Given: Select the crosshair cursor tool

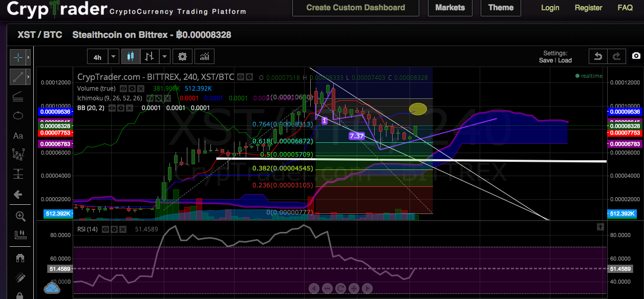Looking at the screenshot, I should coord(17,57).
